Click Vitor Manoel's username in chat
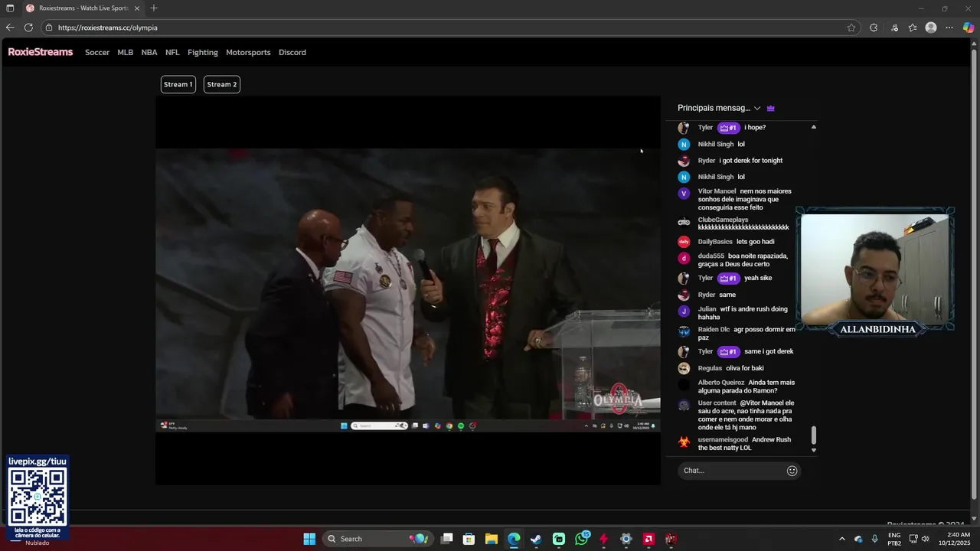 tap(717, 191)
